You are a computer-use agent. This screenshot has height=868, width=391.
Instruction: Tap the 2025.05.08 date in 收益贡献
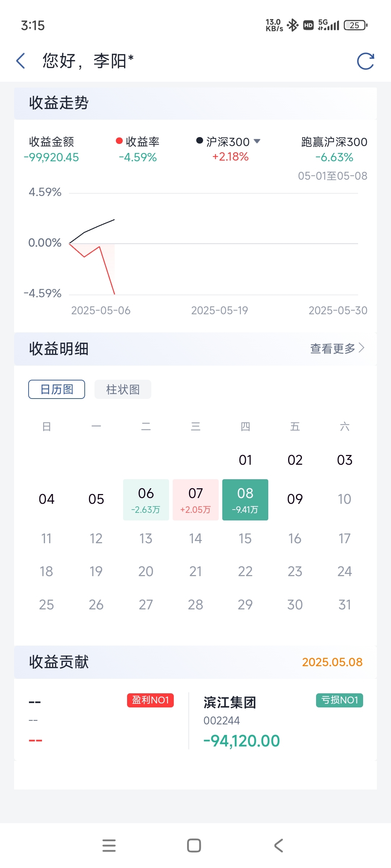coord(332,662)
